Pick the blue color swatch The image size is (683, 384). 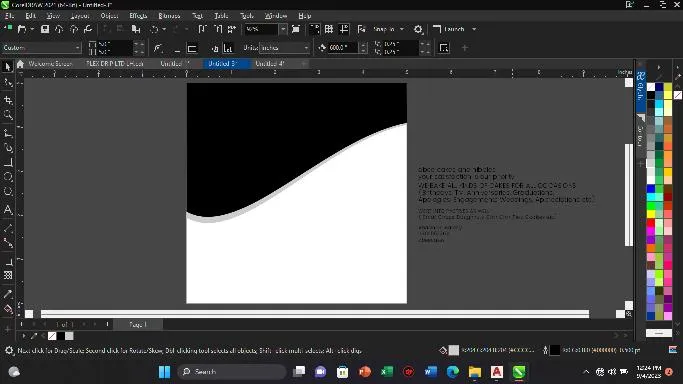(x=651, y=189)
